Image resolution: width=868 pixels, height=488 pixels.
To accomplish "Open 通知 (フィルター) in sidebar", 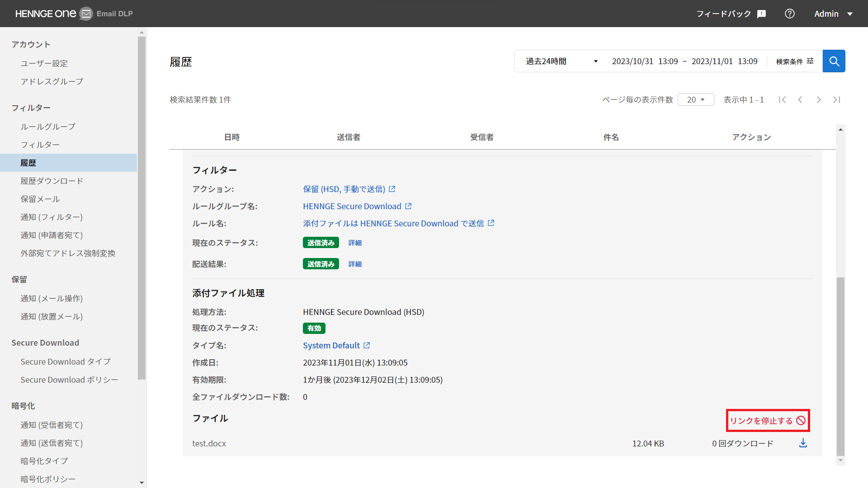I will pos(51,217).
